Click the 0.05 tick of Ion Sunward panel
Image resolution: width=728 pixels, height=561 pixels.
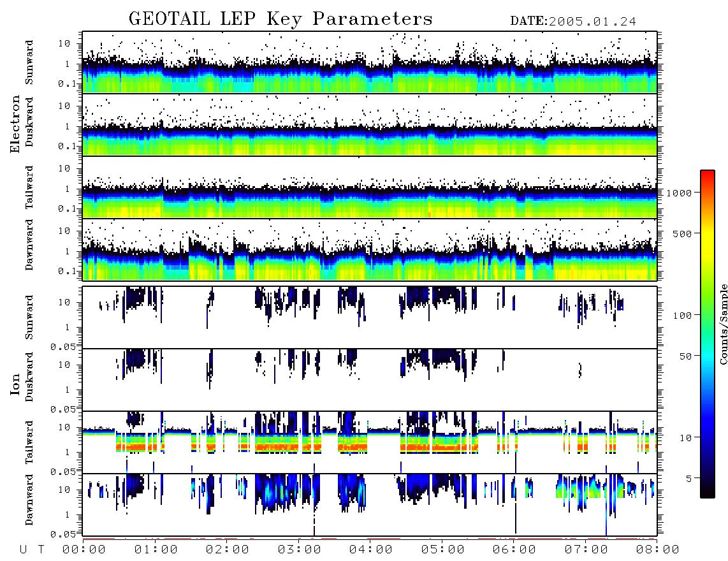62,346
